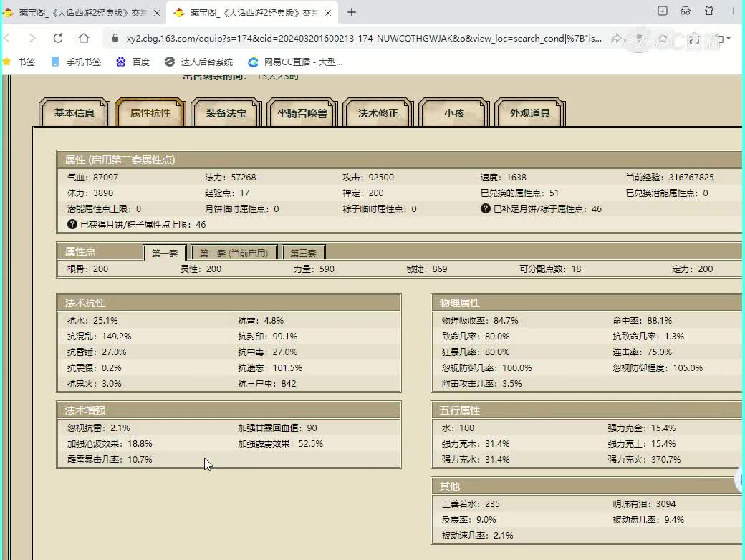Click the share arrow icon in address bar
The image size is (745, 560).
(616, 38)
